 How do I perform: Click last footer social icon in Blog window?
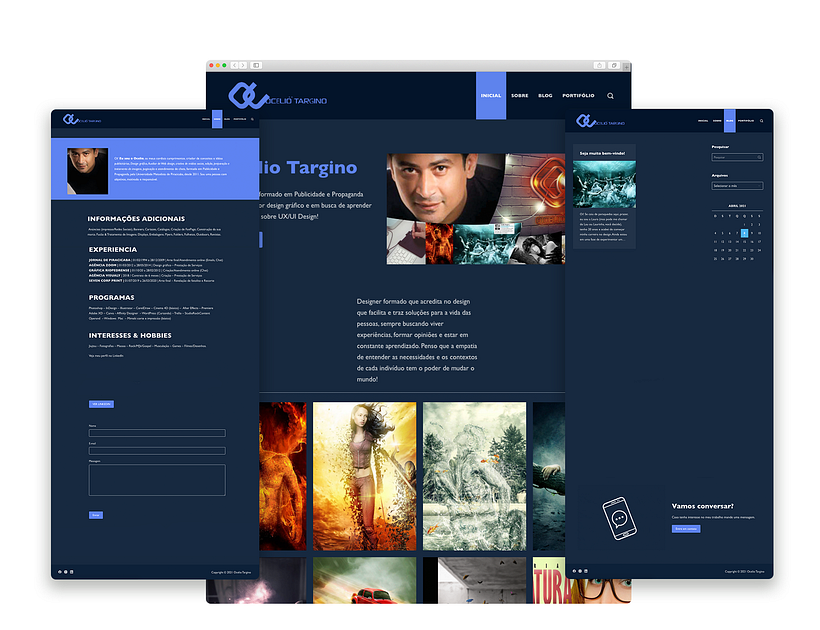pyautogui.click(x=586, y=571)
